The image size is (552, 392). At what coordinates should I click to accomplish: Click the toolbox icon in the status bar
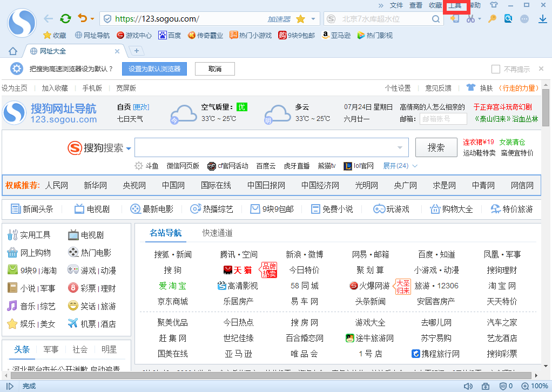tap(486, 386)
